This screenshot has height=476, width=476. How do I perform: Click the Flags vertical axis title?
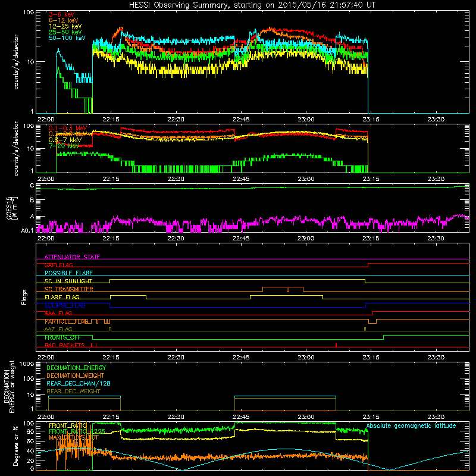[24, 297]
